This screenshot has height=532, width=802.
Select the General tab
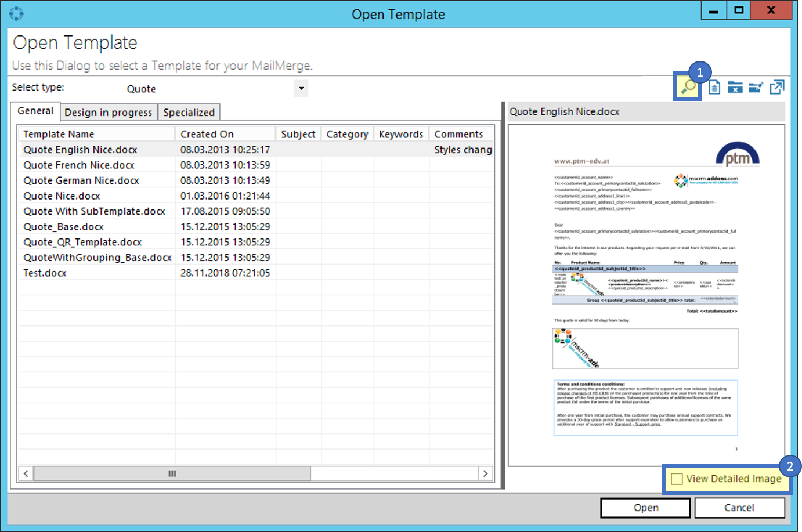(x=35, y=110)
